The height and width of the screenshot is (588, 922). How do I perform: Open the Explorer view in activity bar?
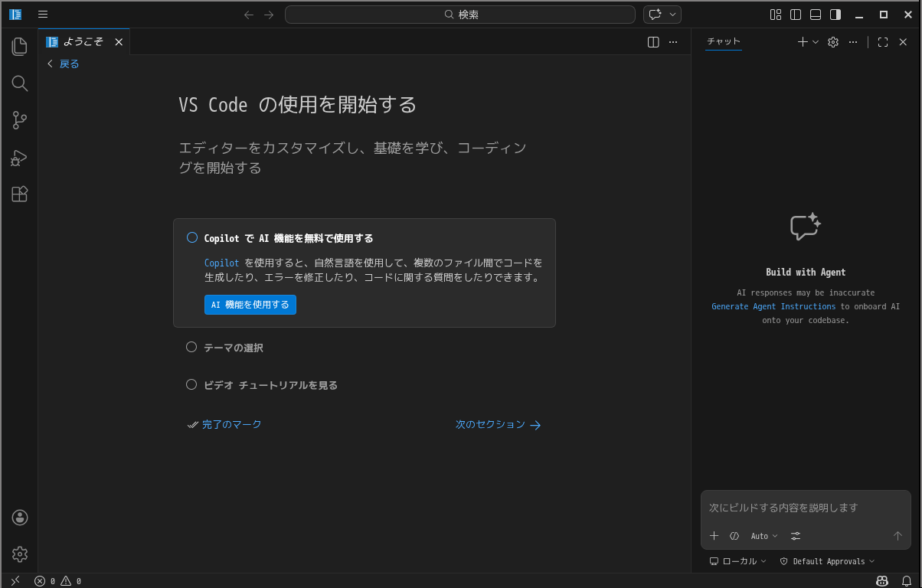20,47
